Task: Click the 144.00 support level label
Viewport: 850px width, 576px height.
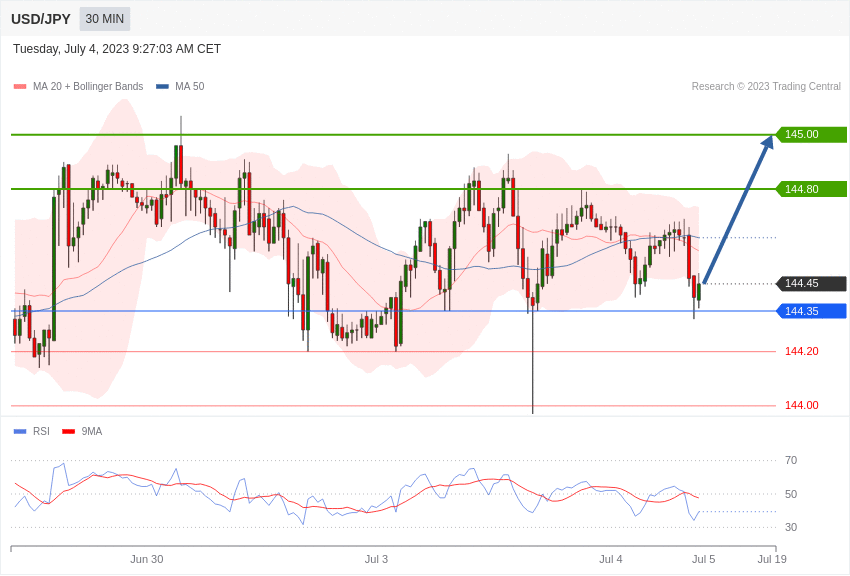Action: (802, 405)
